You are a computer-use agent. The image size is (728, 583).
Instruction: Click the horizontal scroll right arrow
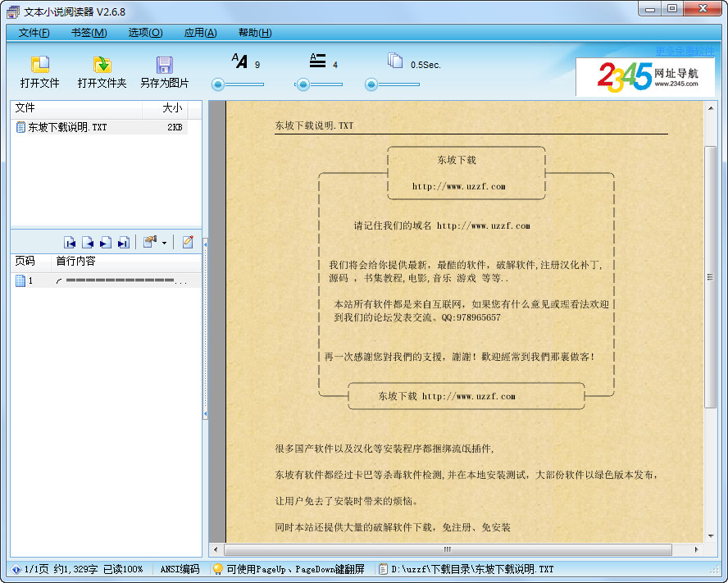(x=696, y=549)
